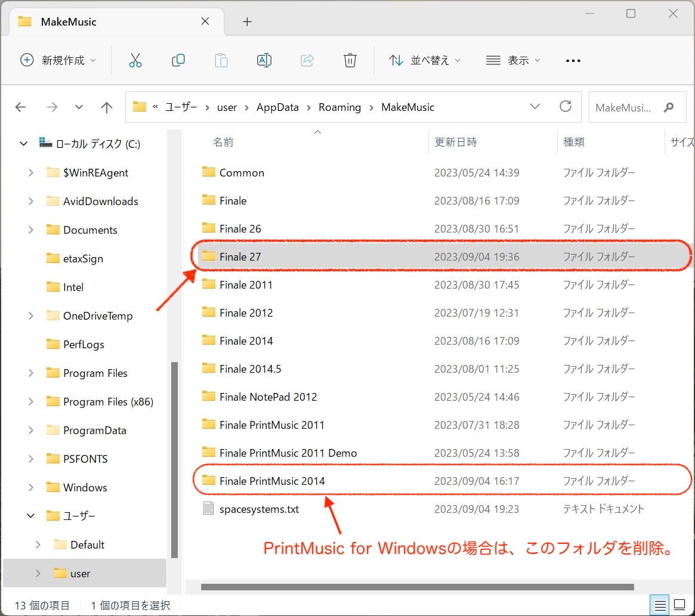Switch to large icons view in status bar
The height and width of the screenshot is (616, 695).
click(679, 605)
